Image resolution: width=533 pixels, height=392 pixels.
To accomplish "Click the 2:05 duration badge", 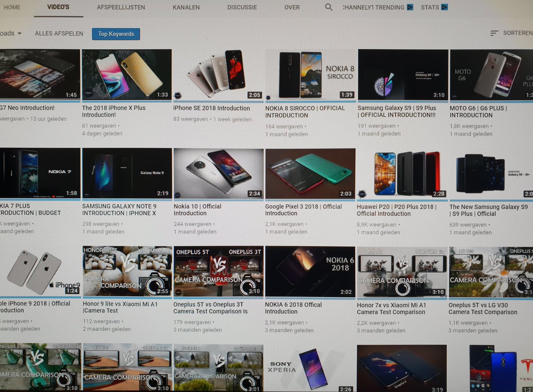I will (x=255, y=95).
